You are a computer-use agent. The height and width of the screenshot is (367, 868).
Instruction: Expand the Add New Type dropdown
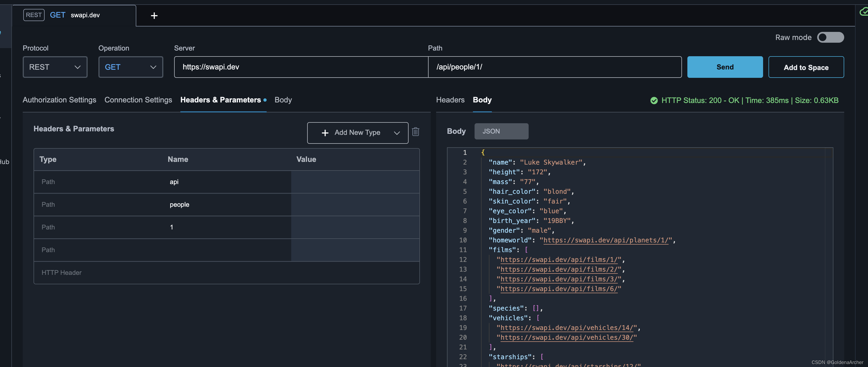coord(357,133)
